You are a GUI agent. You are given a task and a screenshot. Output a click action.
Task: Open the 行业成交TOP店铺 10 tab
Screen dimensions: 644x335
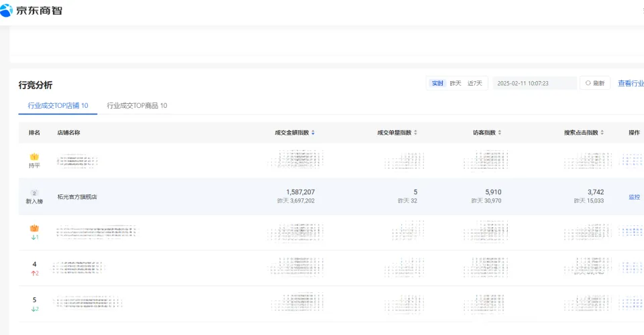point(58,105)
